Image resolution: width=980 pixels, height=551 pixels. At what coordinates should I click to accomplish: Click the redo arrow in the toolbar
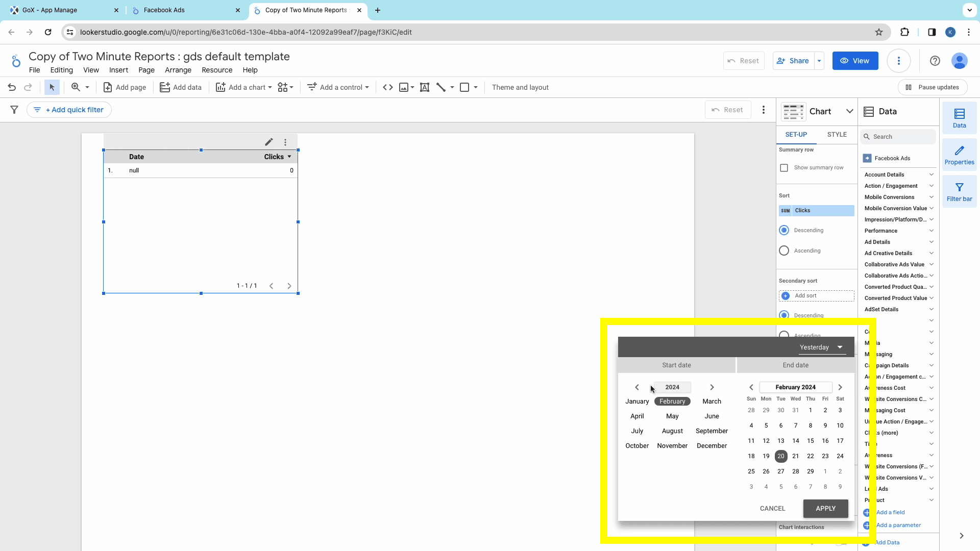point(28,87)
